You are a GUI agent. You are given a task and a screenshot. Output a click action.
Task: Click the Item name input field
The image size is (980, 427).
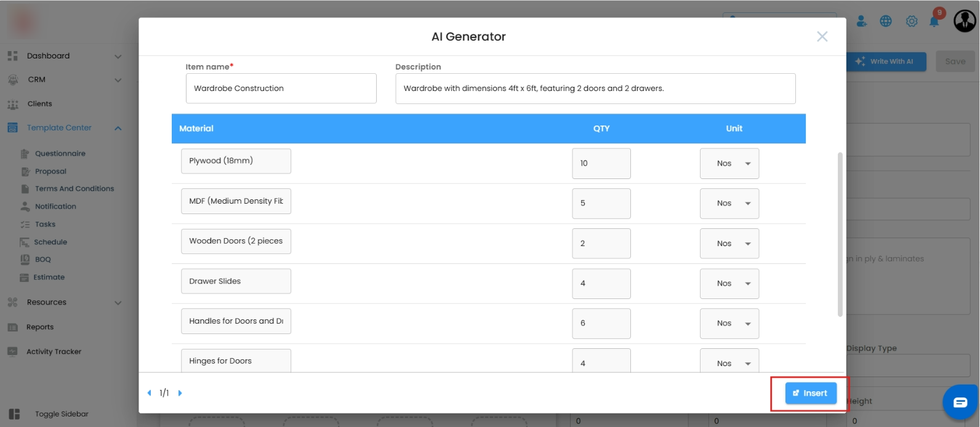pos(281,89)
